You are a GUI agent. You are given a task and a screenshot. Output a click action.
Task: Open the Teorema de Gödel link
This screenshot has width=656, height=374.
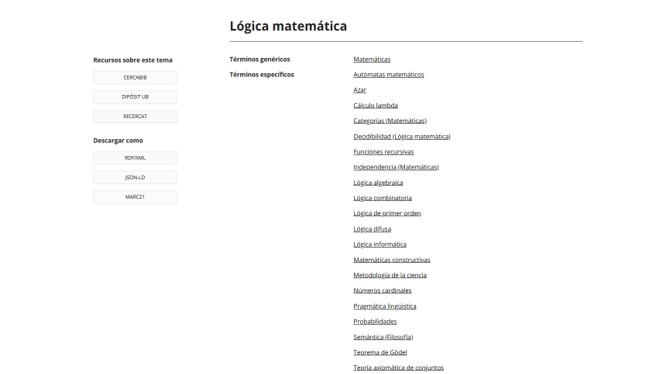tap(380, 352)
